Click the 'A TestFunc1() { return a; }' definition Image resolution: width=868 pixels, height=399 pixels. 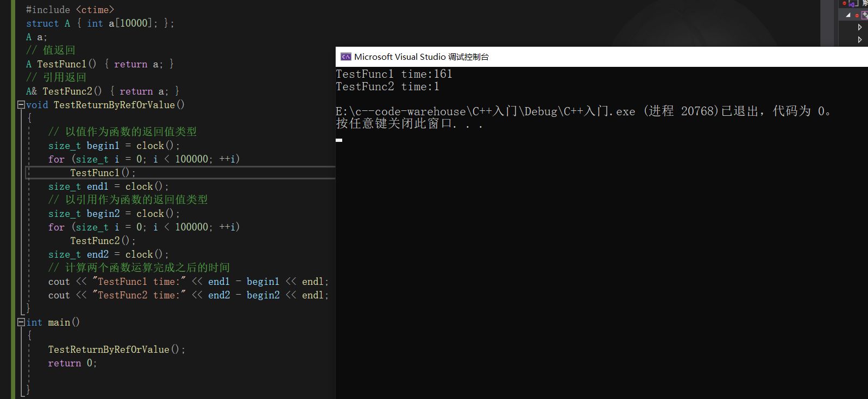[x=100, y=64]
